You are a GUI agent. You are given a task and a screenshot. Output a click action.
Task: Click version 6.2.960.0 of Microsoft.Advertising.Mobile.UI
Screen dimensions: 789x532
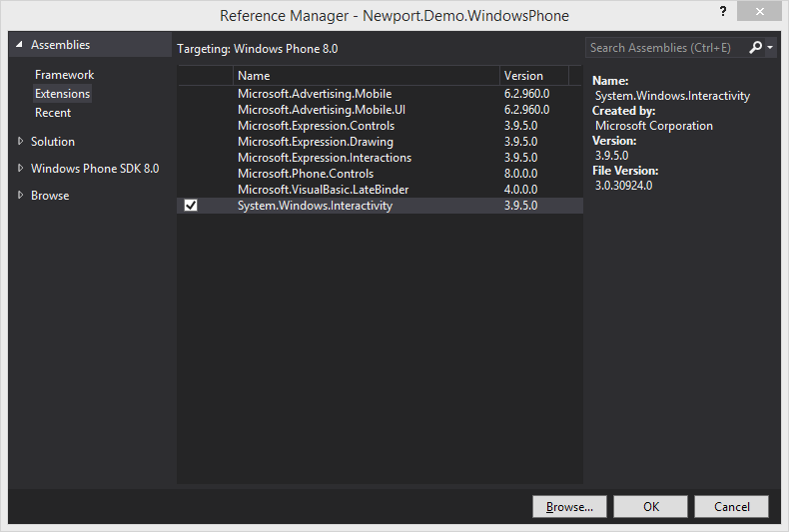(x=527, y=110)
